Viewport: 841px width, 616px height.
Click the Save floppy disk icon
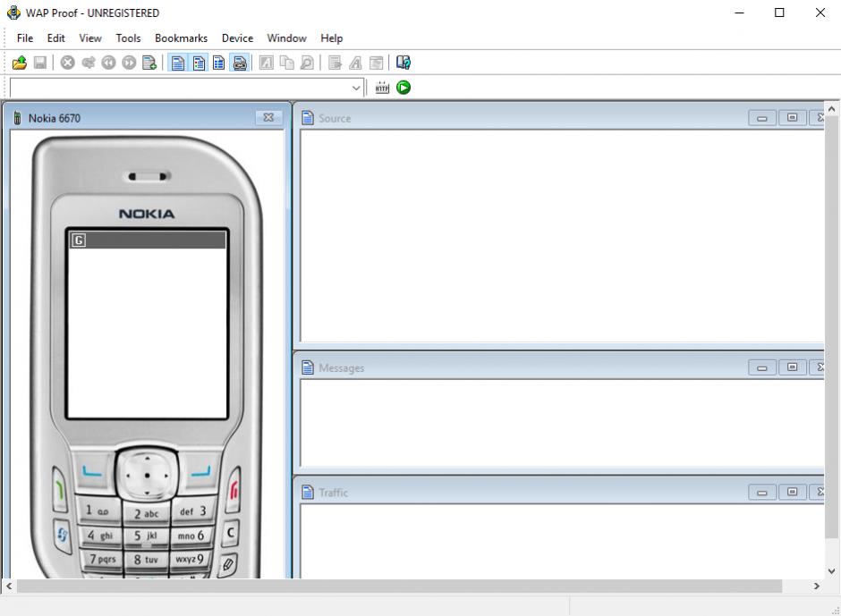coord(40,63)
